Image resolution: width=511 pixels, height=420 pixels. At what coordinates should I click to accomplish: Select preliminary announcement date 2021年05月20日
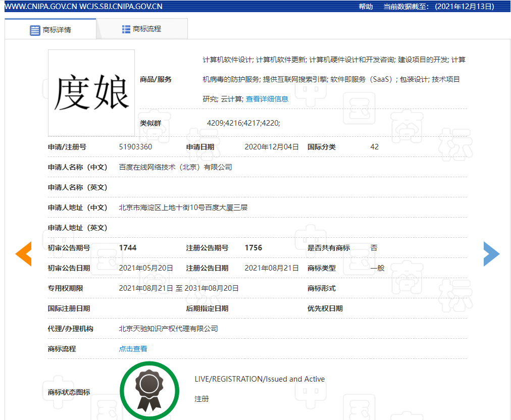(146, 268)
